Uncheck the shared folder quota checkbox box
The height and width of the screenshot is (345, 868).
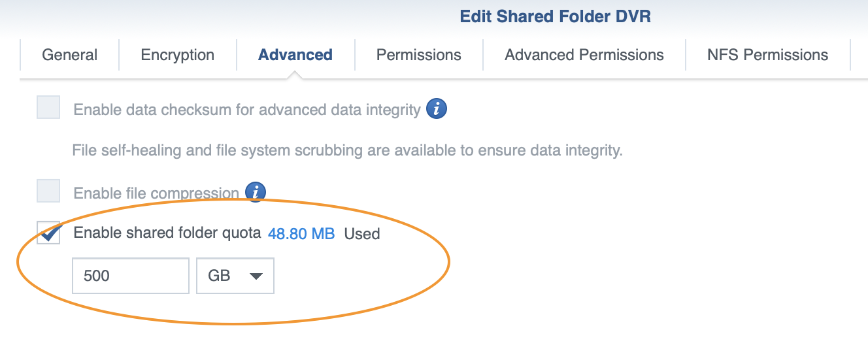(48, 233)
